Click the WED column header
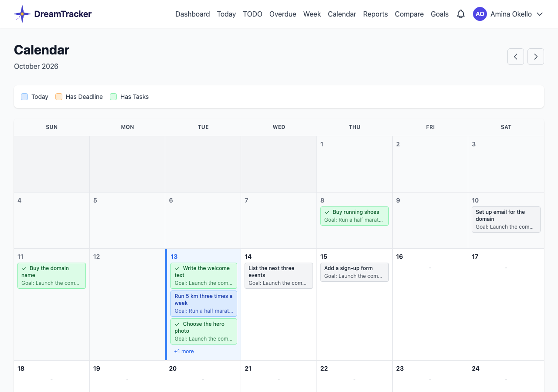The width and height of the screenshot is (558, 392). tap(279, 127)
